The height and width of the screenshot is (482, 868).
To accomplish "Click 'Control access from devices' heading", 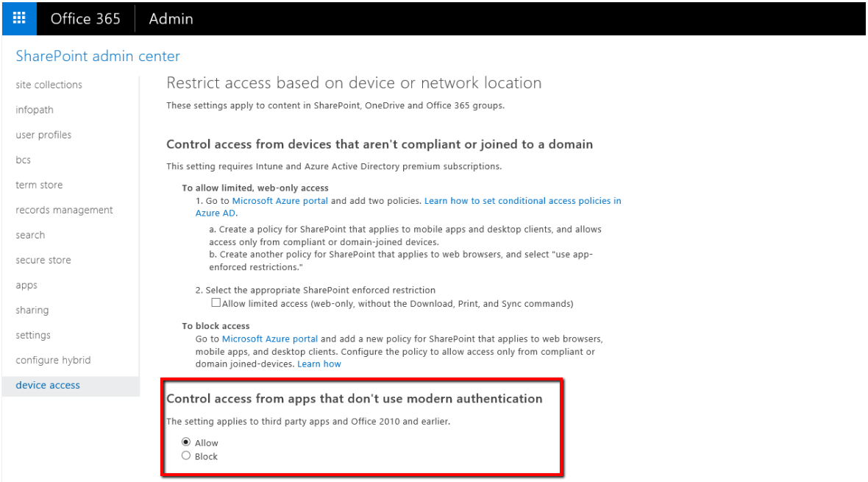I will point(380,144).
